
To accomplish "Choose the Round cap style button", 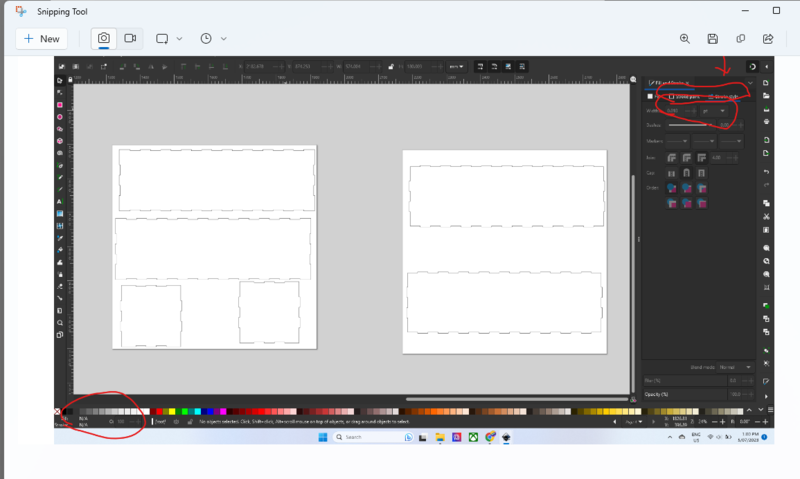I will [686, 173].
